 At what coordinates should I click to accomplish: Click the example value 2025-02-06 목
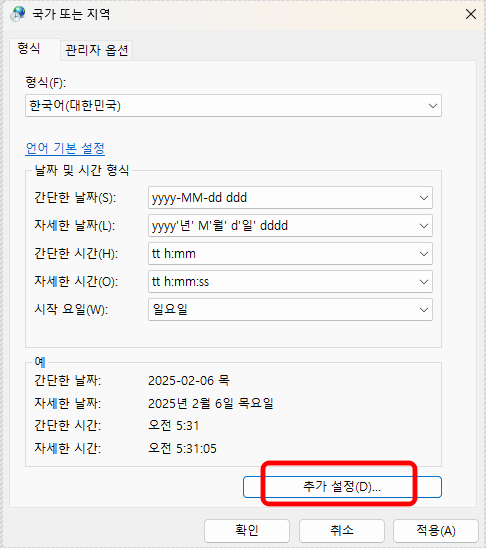pos(189,381)
